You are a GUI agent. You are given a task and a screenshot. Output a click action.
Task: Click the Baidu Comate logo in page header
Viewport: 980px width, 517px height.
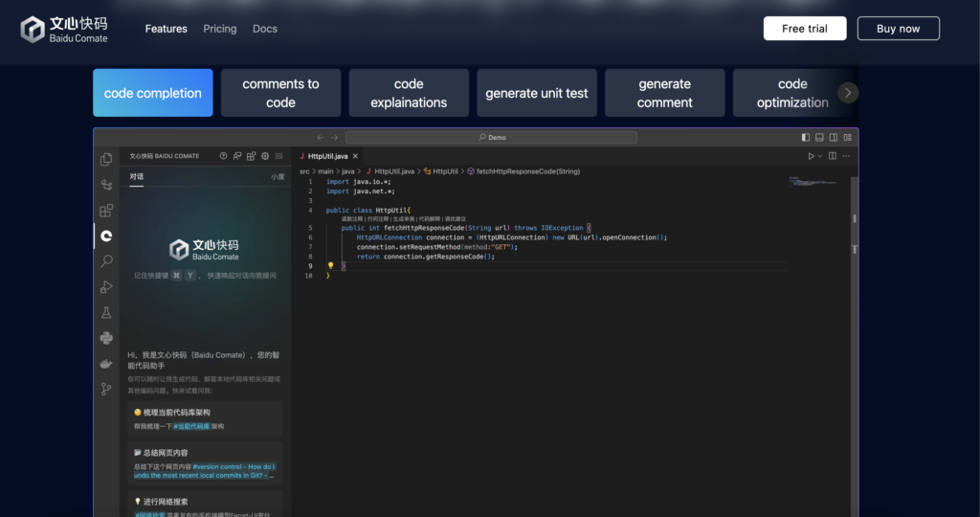64,29
